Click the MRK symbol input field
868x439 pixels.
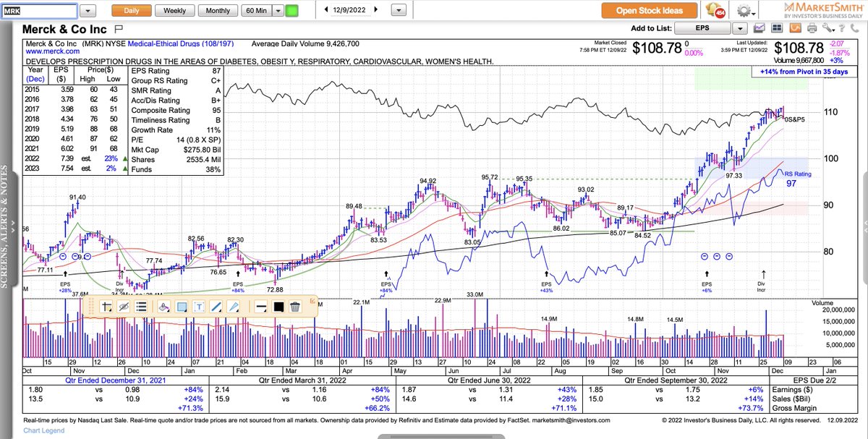point(38,11)
